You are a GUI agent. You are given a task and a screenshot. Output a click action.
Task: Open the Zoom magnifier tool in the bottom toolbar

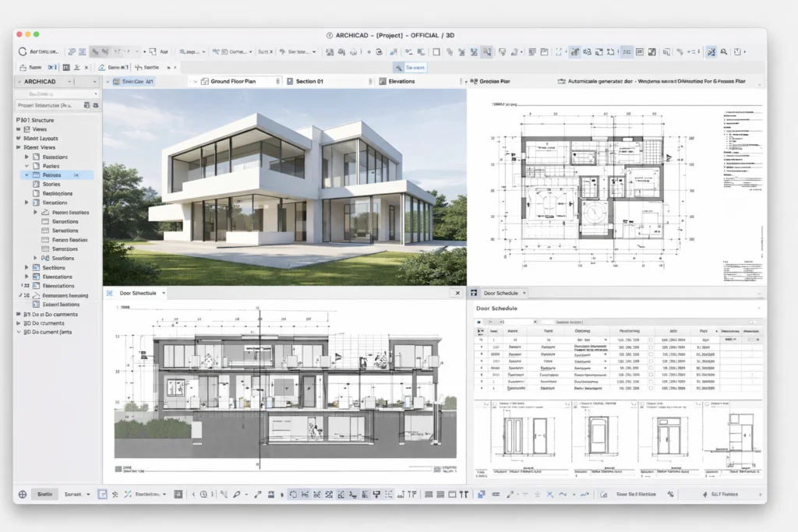tap(203, 493)
